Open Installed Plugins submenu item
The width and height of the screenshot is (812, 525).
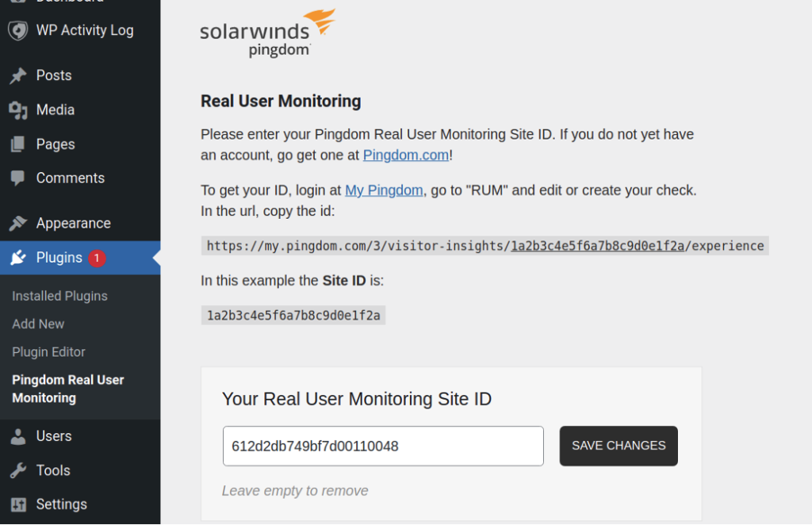[x=60, y=296]
